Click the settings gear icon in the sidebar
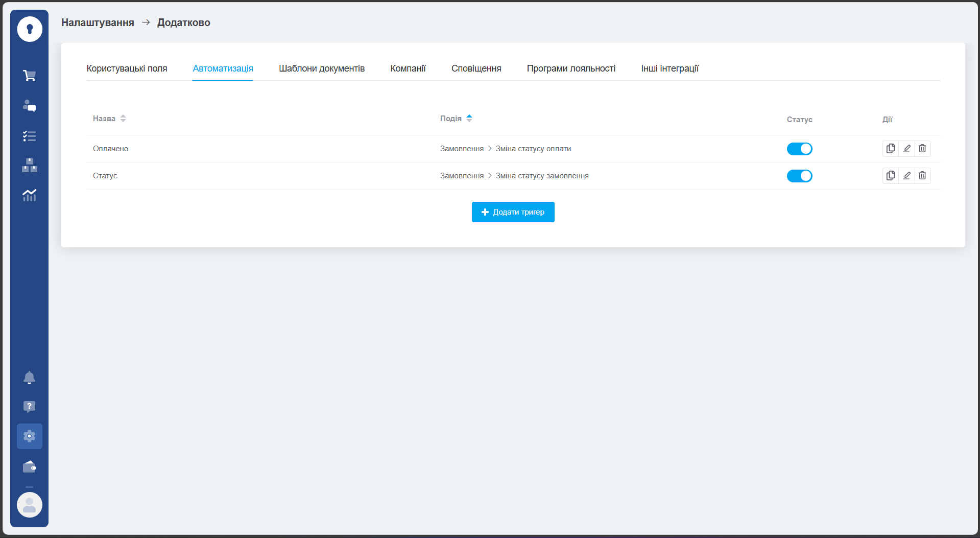Screen dimensions: 980x538 (30, 436)
